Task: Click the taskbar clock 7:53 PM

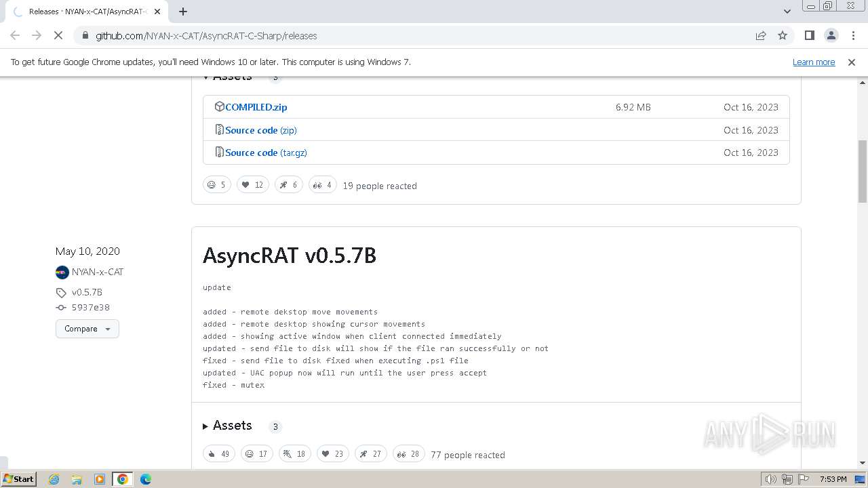Action: (x=833, y=479)
